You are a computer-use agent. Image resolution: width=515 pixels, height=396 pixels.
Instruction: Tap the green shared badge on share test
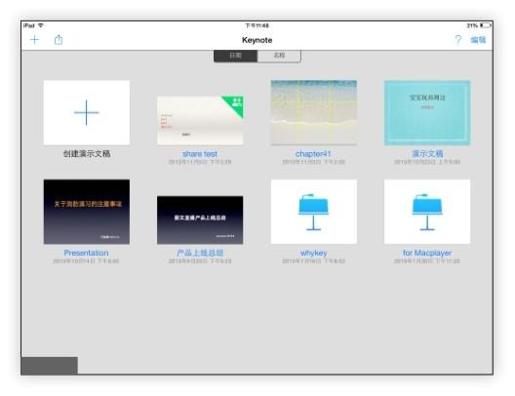[236, 103]
